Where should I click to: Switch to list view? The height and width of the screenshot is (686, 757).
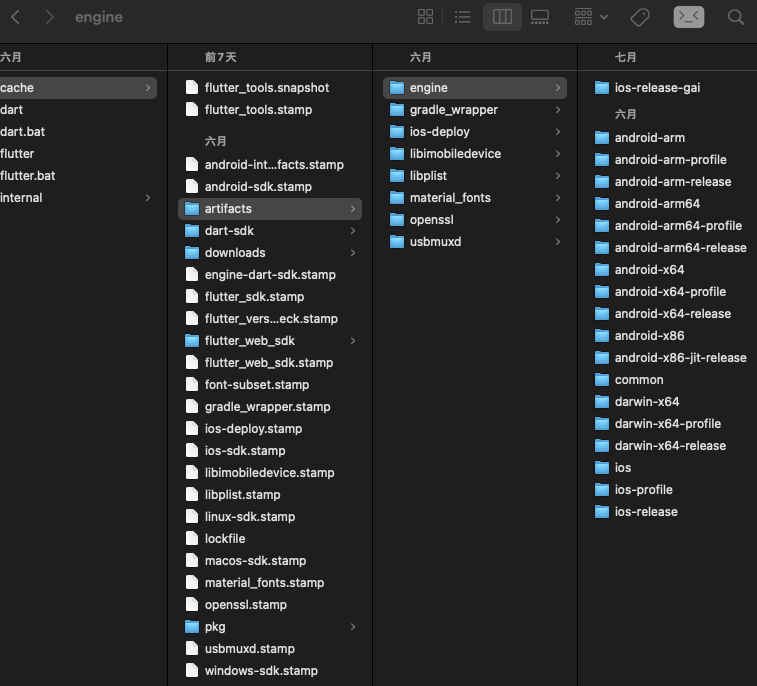(x=463, y=17)
